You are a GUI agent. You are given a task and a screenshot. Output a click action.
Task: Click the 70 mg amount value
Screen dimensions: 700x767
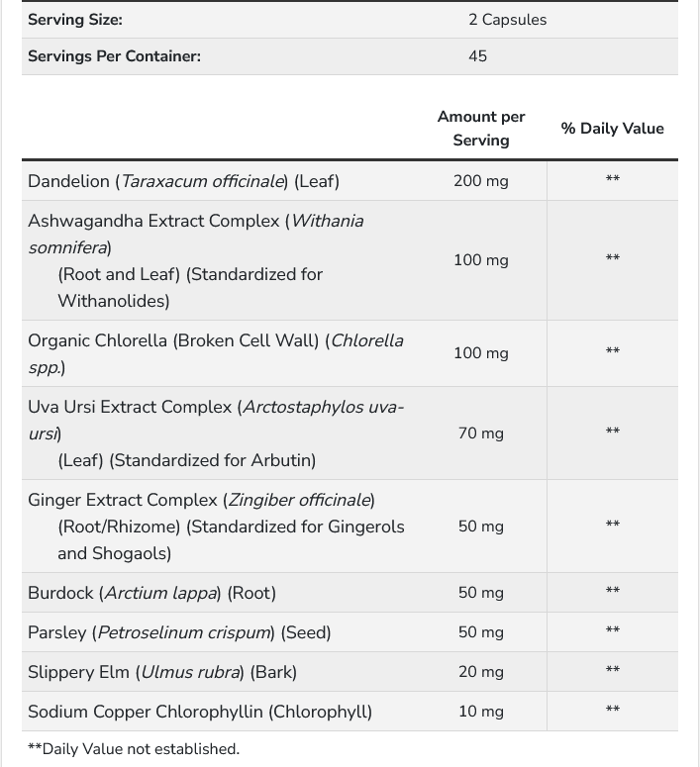[481, 433]
